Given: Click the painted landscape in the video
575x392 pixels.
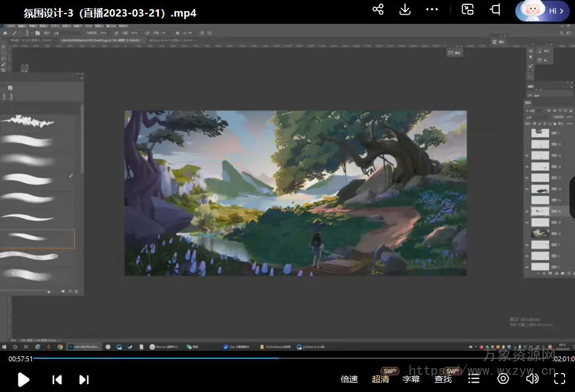Looking at the screenshot, I should point(295,193).
